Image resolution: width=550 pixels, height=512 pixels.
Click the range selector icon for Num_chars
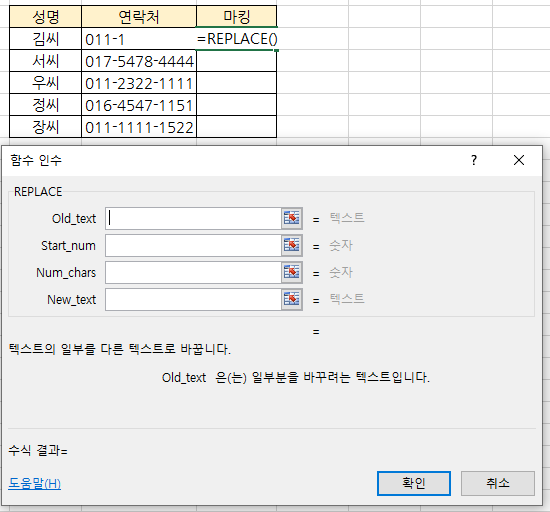[292, 272]
